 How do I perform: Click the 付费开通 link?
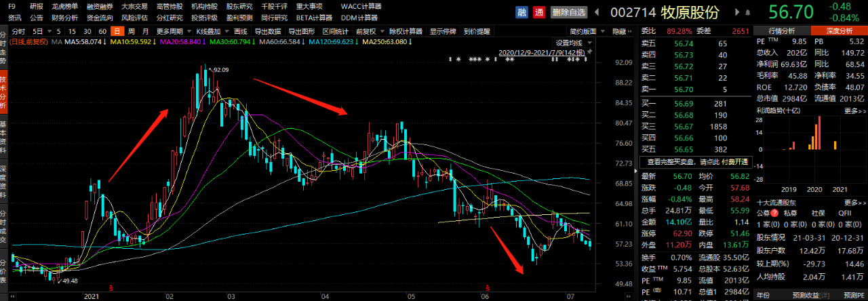[x=735, y=162]
